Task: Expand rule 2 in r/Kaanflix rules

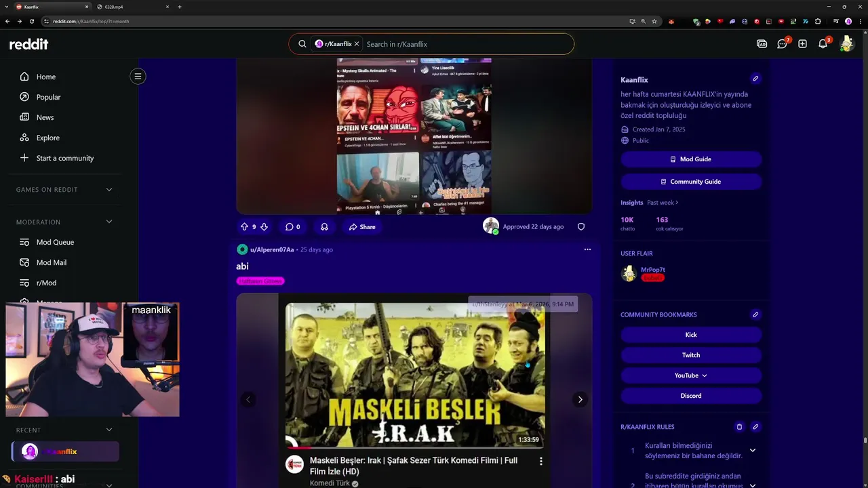Action: pos(752,485)
